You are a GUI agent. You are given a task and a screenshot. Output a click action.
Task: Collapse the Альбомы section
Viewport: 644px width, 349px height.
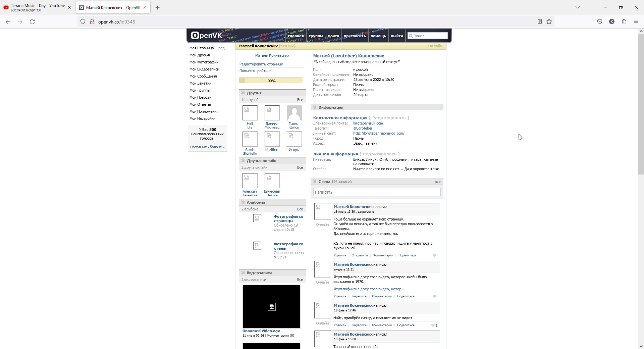[x=243, y=202]
